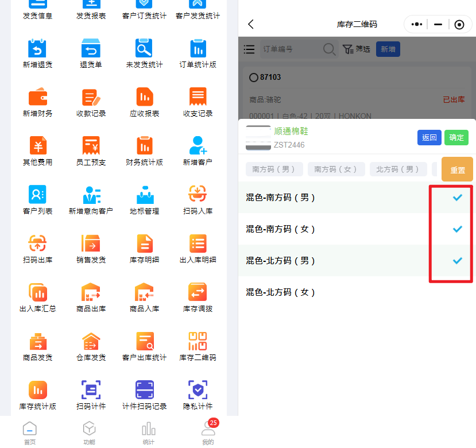Open the 地标管理 icon
The height and width of the screenshot is (448, 476).
click(144, 195)
